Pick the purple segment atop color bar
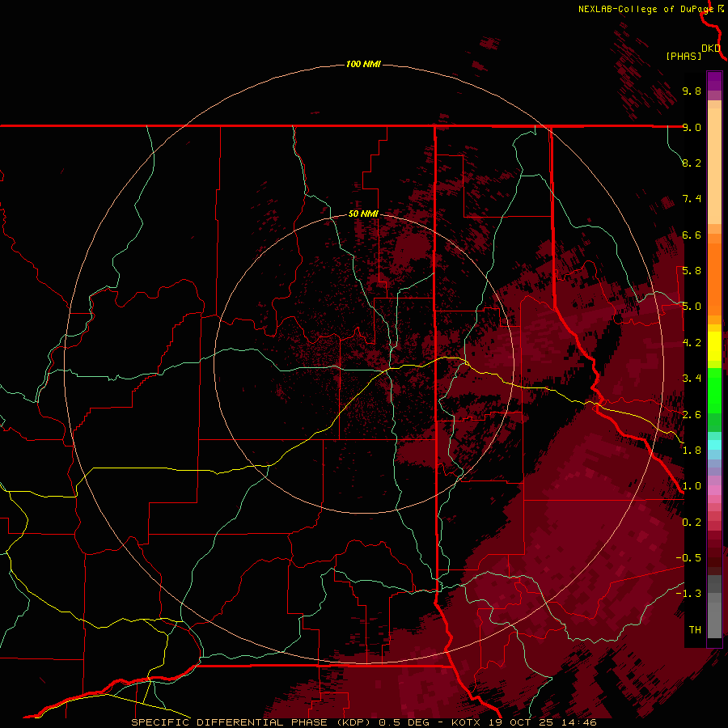728x728 pixels. point(714,81)
